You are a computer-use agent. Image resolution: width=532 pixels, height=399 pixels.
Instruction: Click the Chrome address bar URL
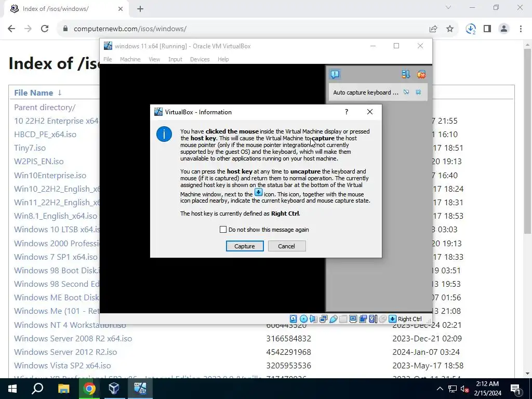tap(130, 29)
